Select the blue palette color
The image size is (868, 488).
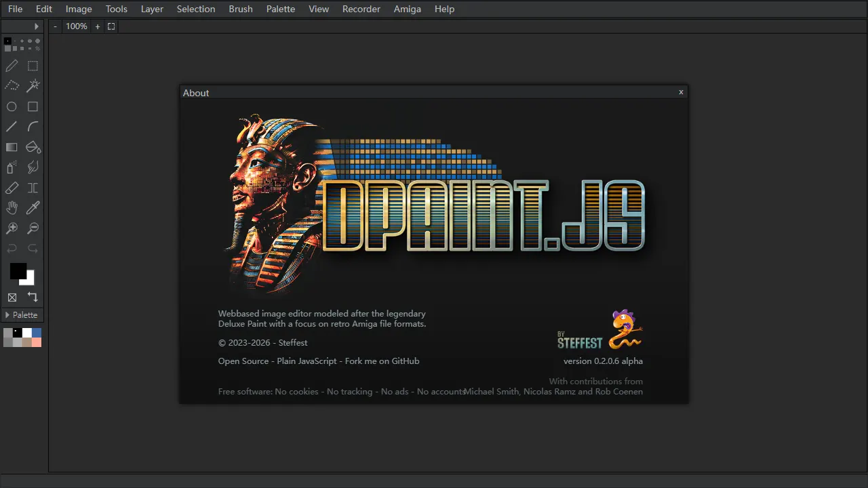point(37,333)
